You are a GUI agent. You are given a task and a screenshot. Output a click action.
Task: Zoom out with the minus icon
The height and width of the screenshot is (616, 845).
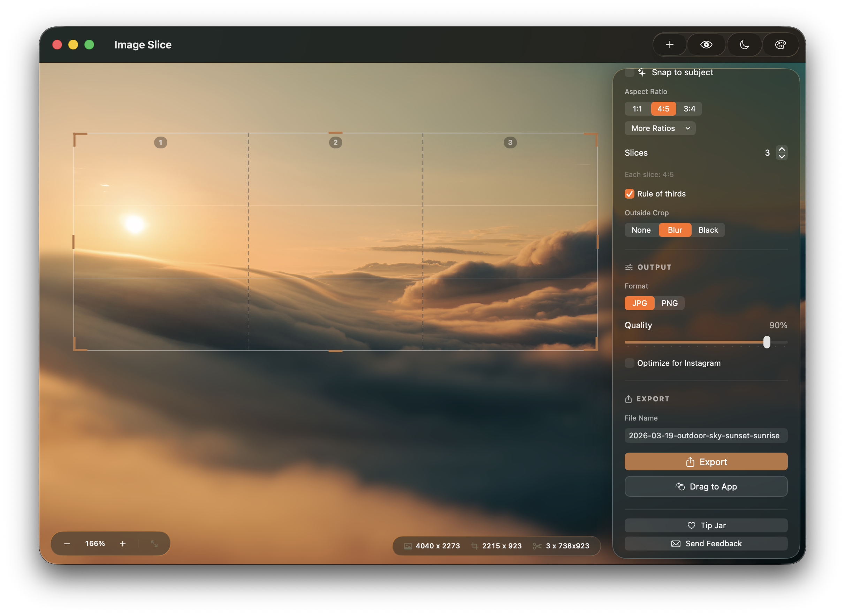[x=67, y=544]
